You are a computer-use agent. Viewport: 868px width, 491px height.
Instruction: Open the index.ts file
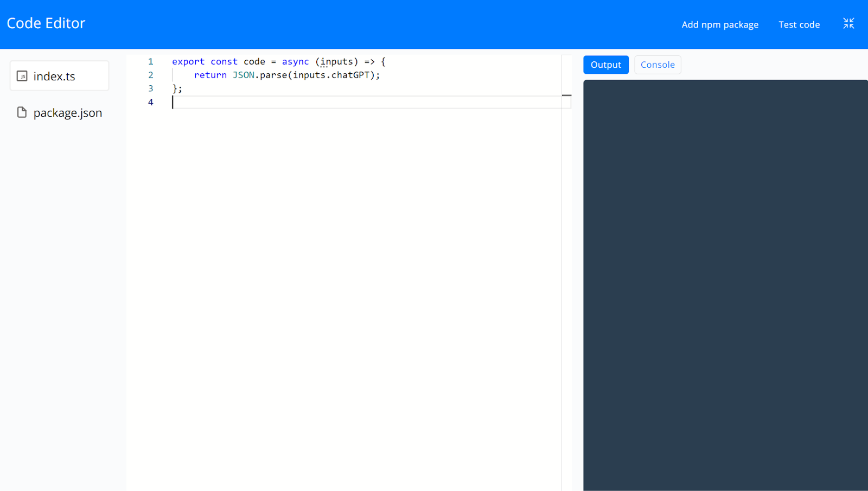coord(59,76)
